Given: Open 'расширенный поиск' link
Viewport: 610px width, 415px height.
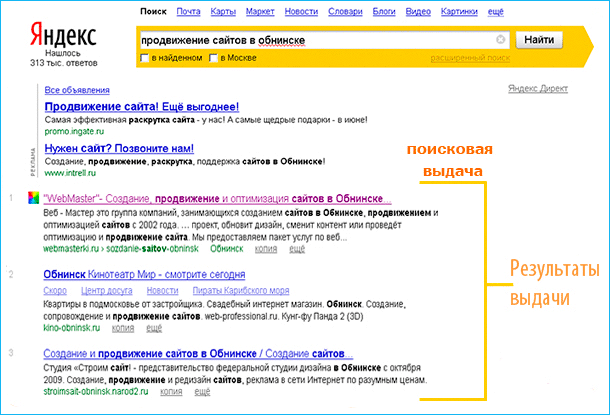Looking at the screenshot, I should tap(470, 58).
